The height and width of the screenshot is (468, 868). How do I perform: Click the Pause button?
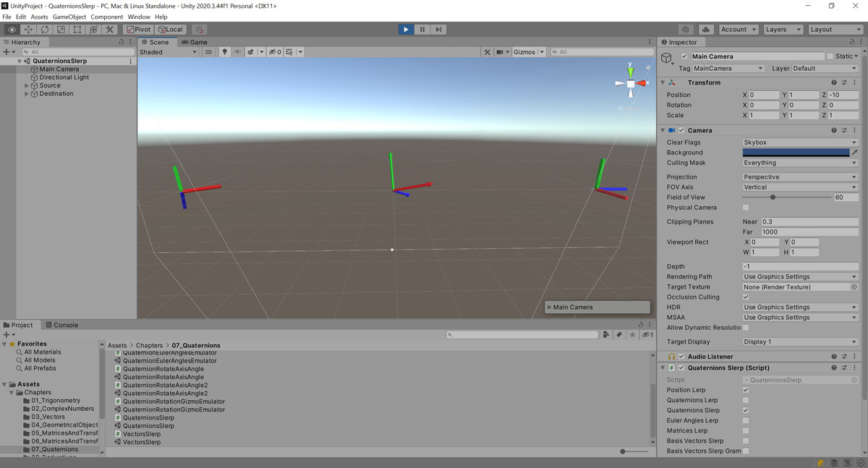[x=422, y=30]
